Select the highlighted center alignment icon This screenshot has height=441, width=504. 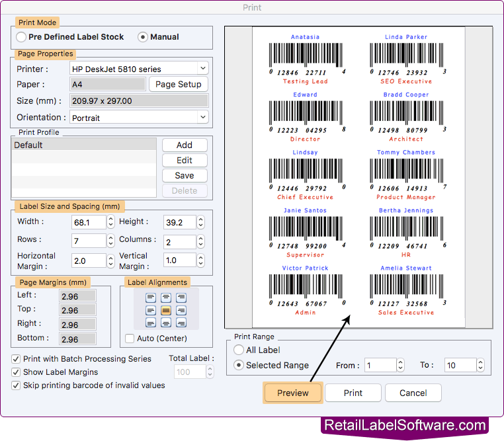[x=166, y=310]
